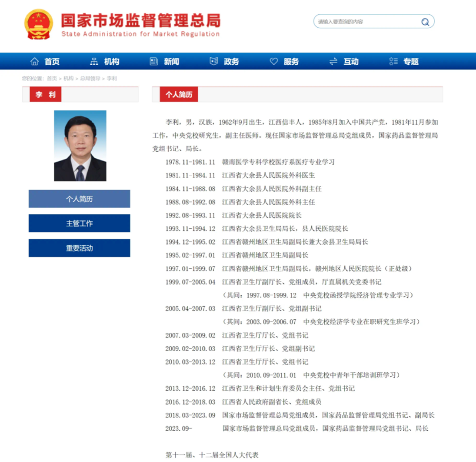Click the organization chart icon beside 机构
Viewport: 476px width, 462px height.
tap(94, 62)
